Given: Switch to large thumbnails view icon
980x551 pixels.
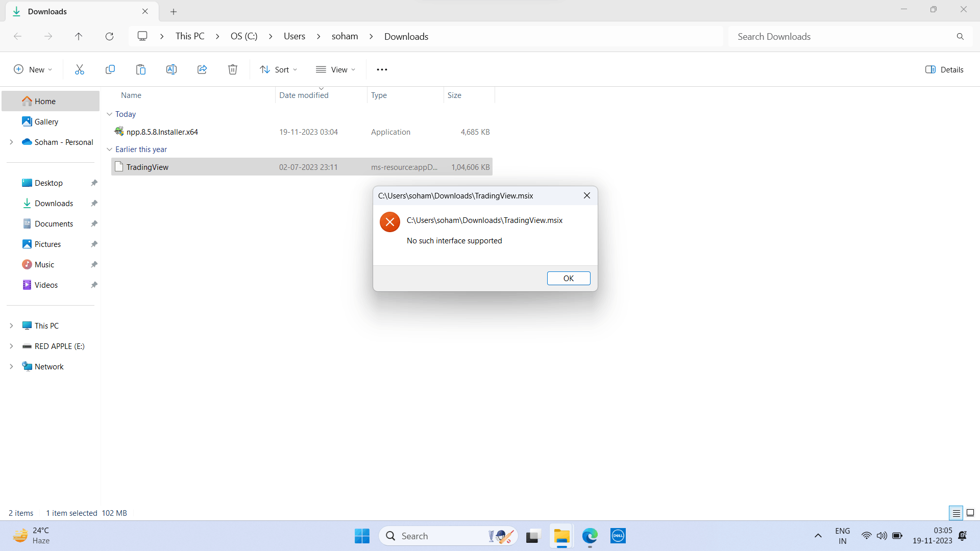Looking at the screenshot, I should (970, 513).
